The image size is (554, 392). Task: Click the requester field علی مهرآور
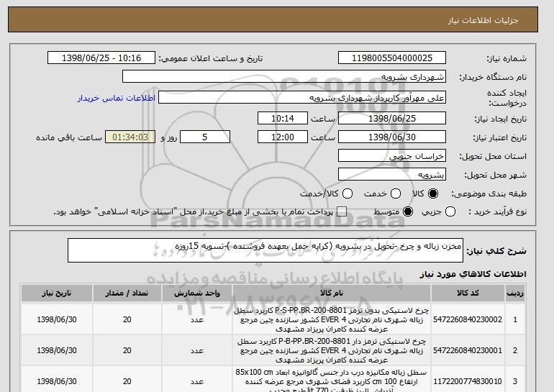(302, 98)
